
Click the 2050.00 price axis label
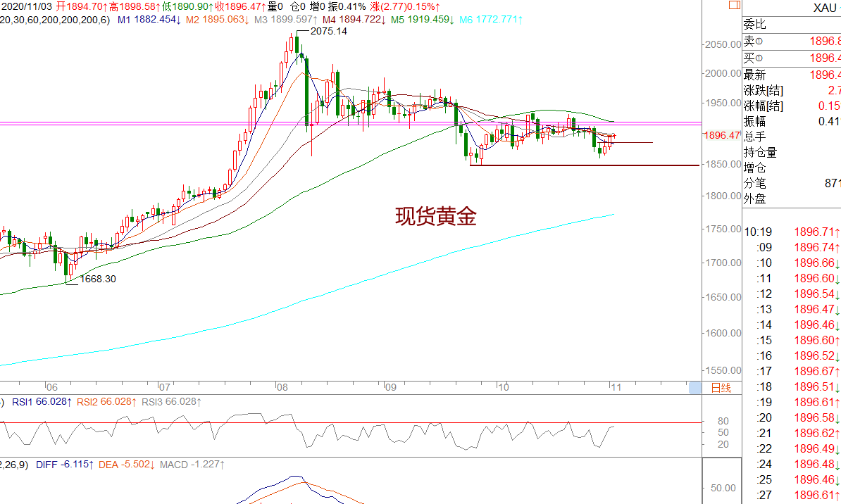point(723,44)
